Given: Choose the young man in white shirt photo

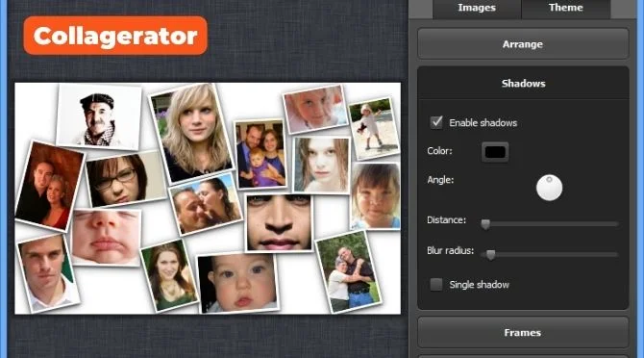Looking at the screenshot, I should pyautogui.click(x=48, y=273).
